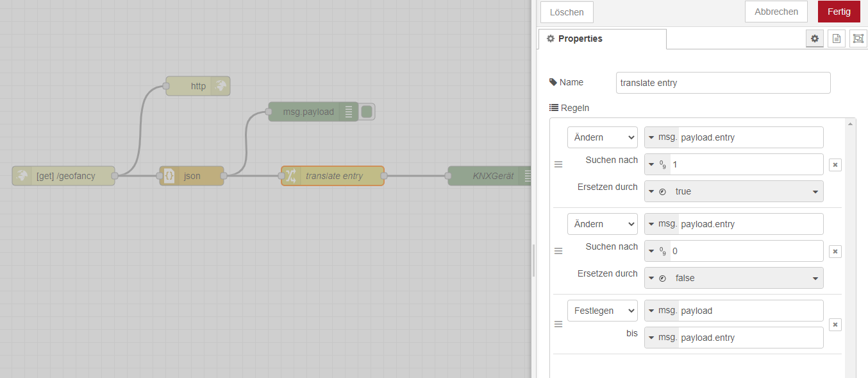
Task: Click the globe icon on the http response node
Action: point(221,85)
